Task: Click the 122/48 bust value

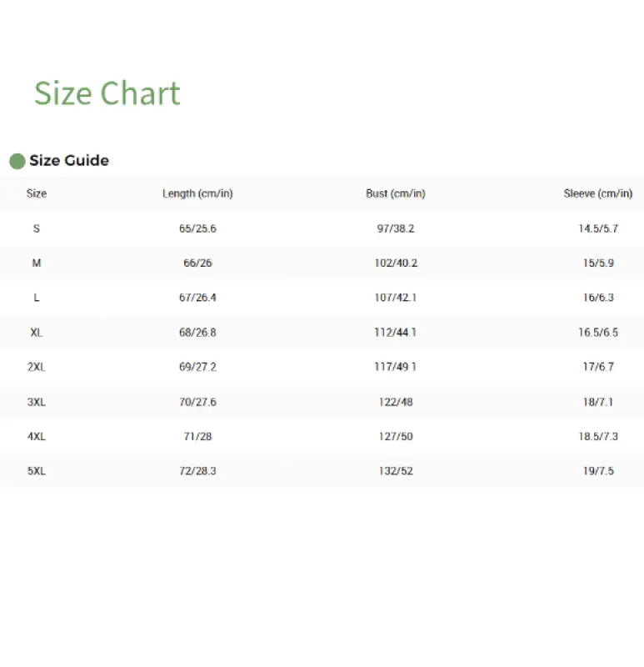Action: coord(396,402)
